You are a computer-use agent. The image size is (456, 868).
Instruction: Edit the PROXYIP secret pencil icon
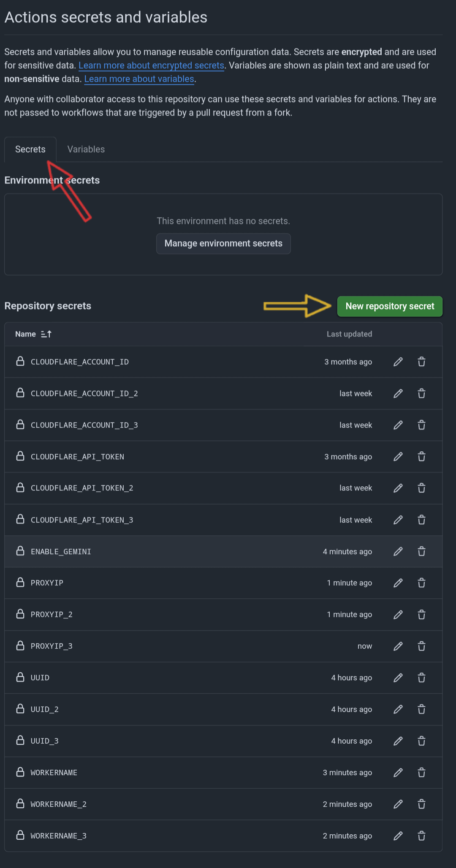point(398,583)
